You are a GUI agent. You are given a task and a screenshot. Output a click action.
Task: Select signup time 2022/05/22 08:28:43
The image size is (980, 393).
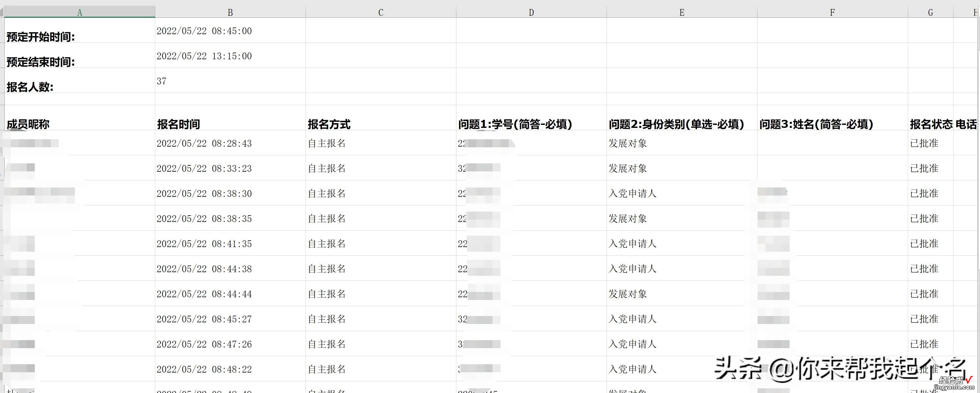(230, 143)
